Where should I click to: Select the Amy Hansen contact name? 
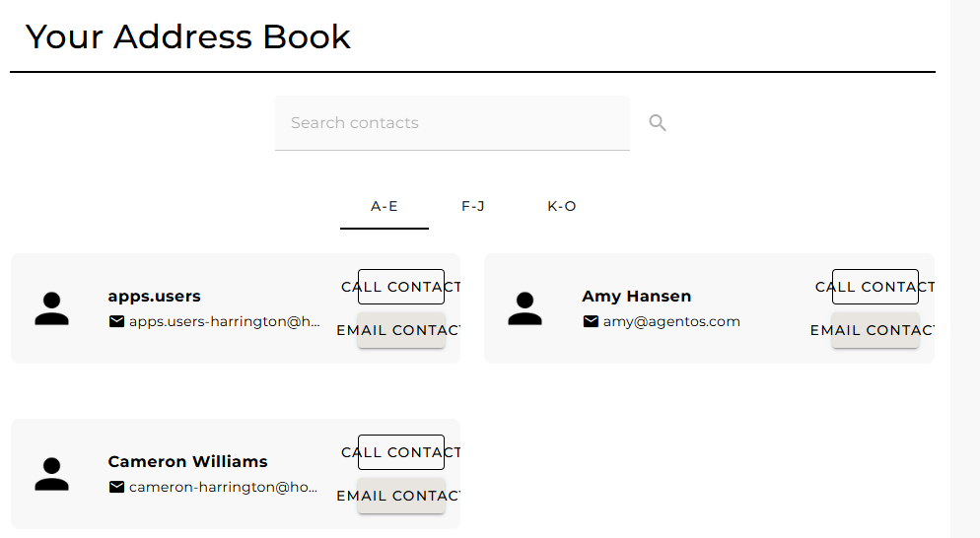(x=636, y=296)
